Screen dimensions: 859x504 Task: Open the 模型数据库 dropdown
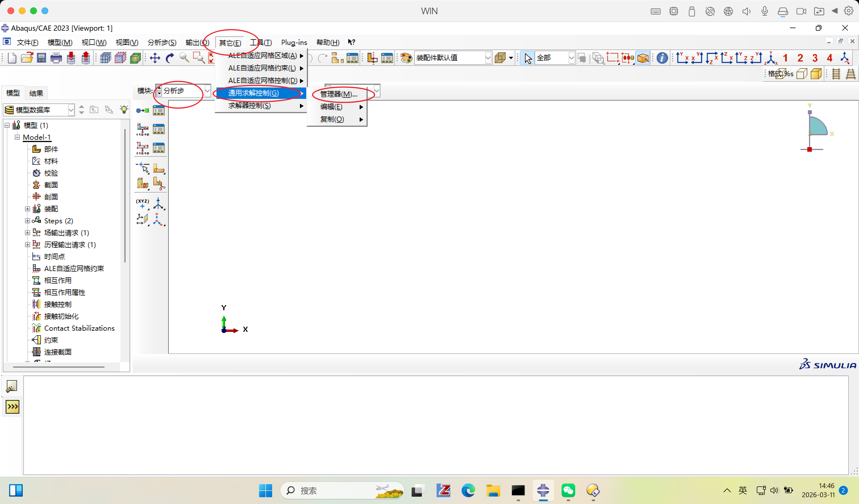(39, 110)
